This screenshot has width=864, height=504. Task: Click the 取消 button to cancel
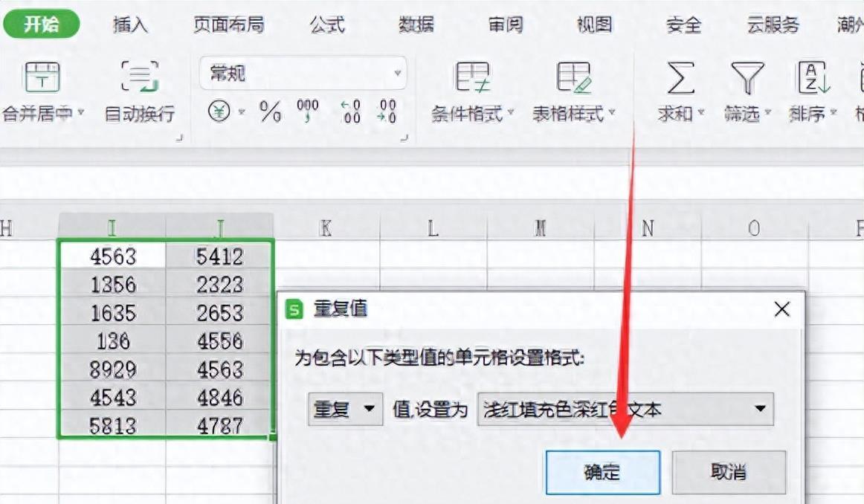(729, 471)
